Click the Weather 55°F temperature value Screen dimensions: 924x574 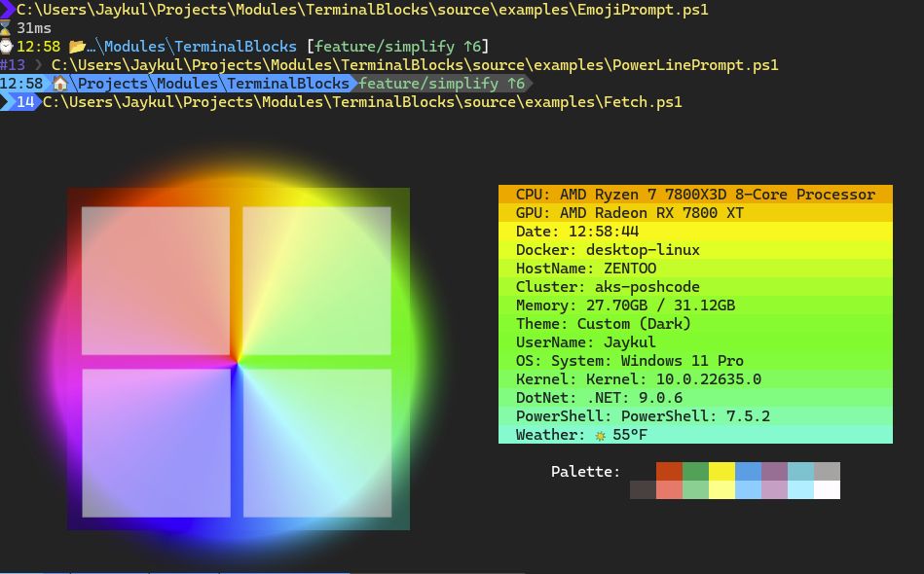point(629,435)
